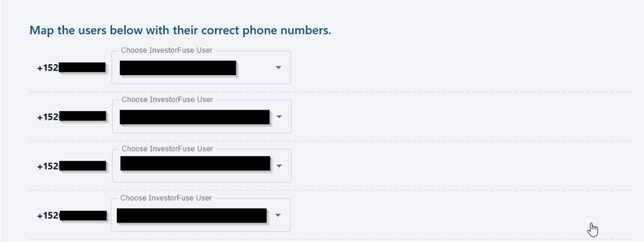Click the selected user value in last row

point(192,216)
